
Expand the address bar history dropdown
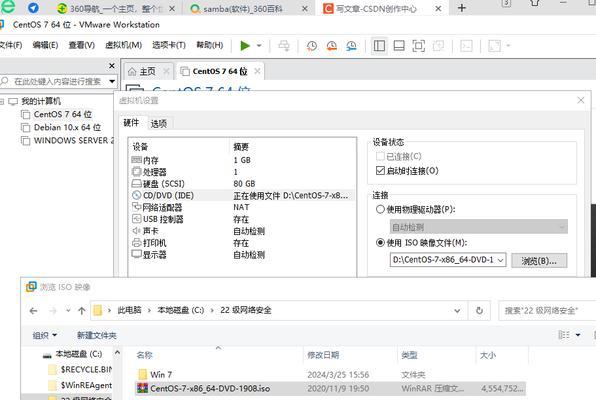pos(457,311)
